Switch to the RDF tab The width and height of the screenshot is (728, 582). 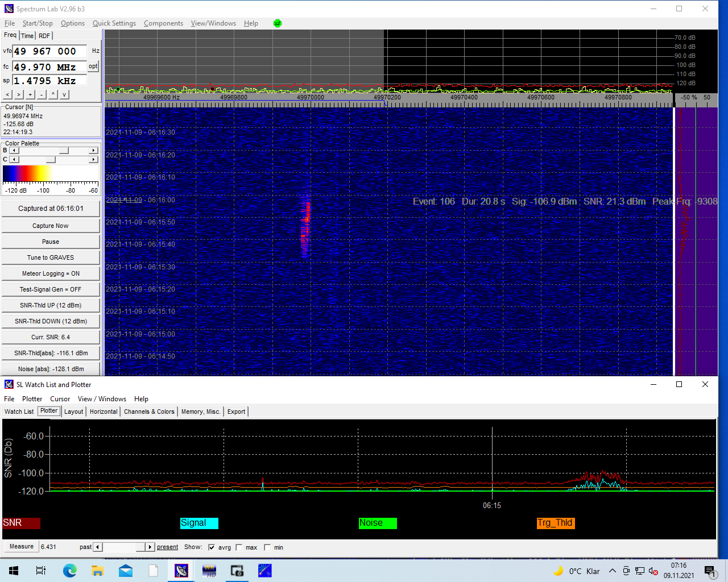pyautogui.click(x=44, y=36)
